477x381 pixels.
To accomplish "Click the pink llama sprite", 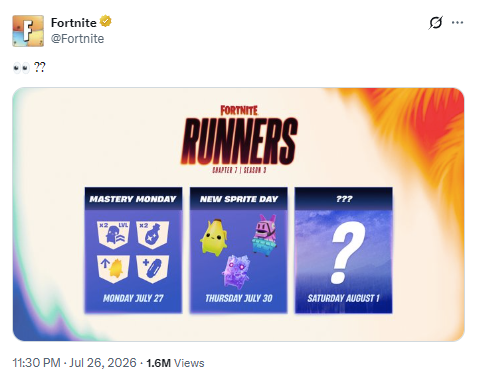I will [265, 235].
